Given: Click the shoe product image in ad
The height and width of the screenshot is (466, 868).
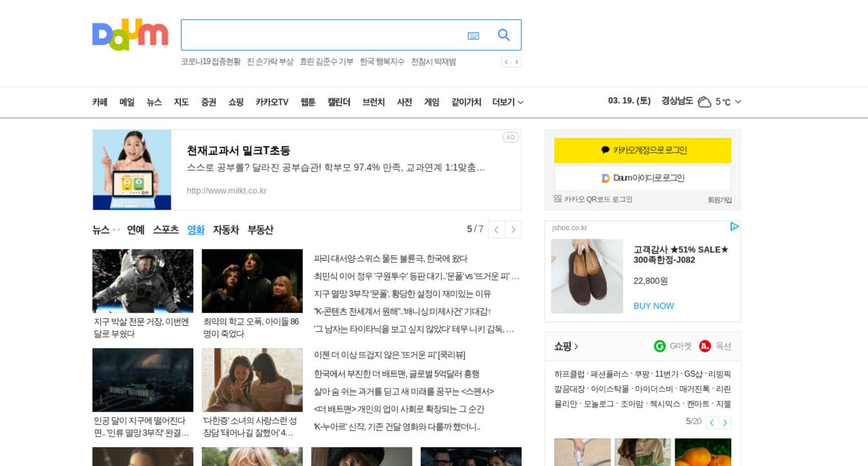Looking at the screenshot, I should (x=587, y=276).
